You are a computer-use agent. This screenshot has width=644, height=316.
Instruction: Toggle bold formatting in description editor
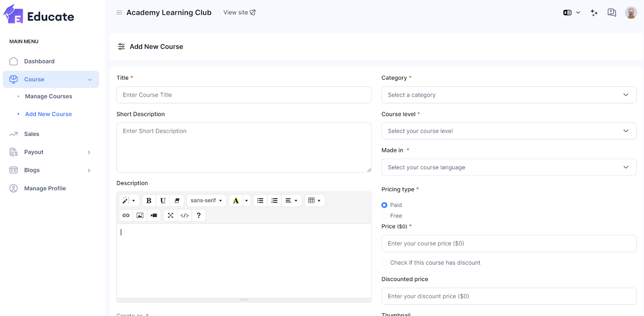tap(149, 201)
